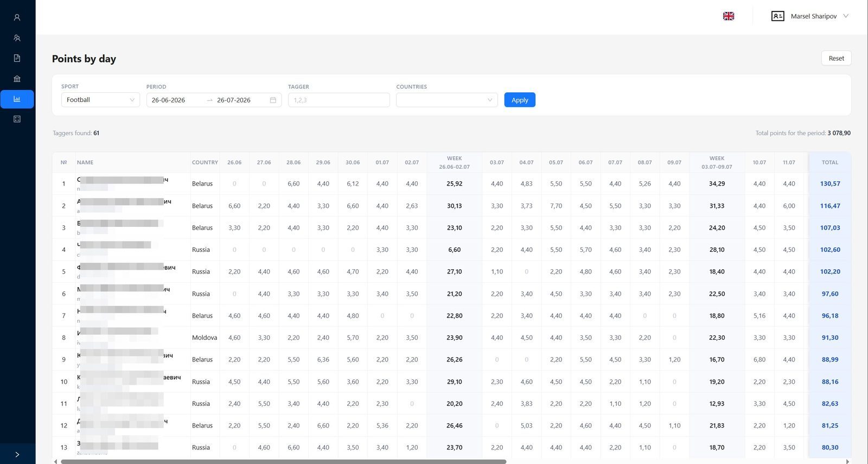868x464 pixels.
Task: Click the TOTAL column header
Action: click(830, 162)
